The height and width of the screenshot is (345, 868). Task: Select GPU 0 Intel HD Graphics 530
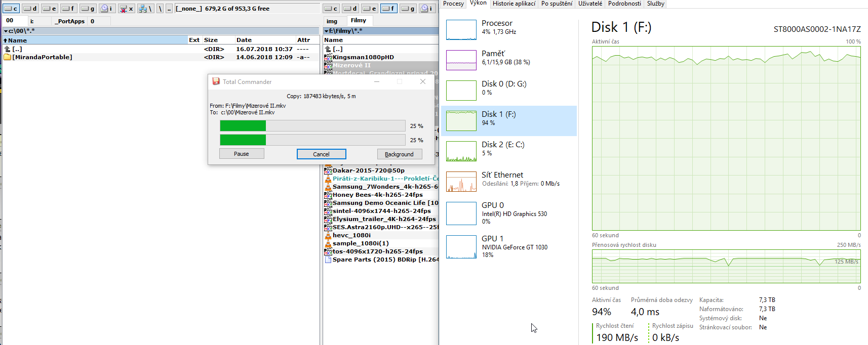[x=509, y=213]
